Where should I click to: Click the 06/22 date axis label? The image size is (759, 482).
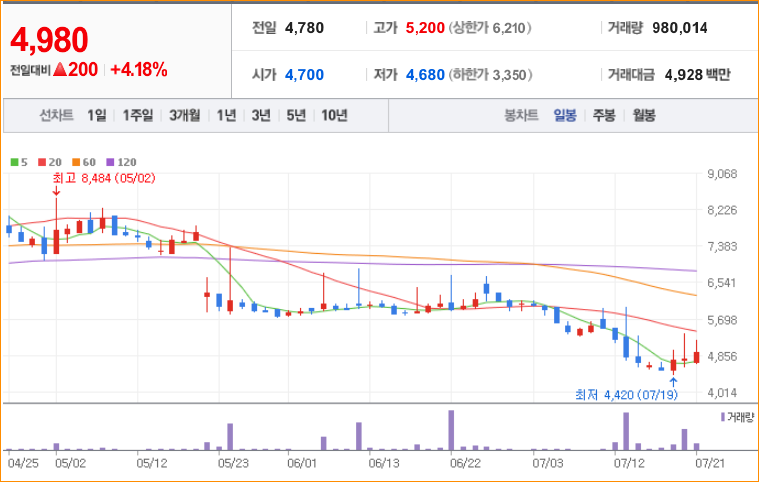465,464
